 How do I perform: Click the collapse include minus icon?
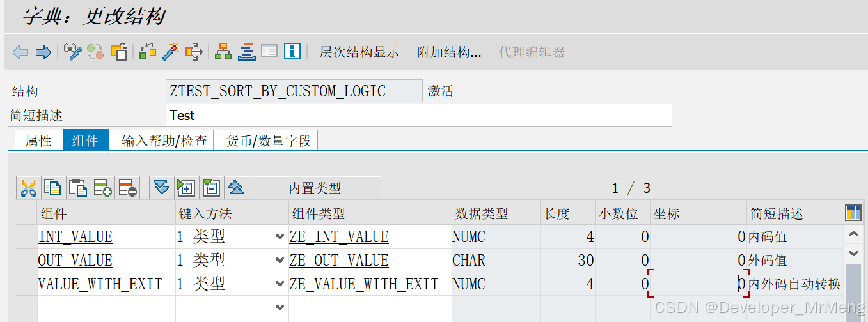click(211, 188)
